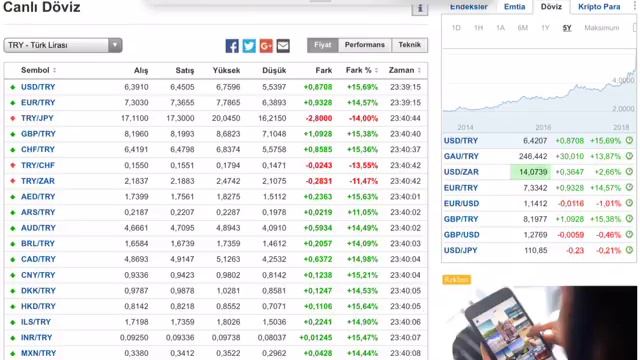Open USD/TRY link in main table
Screen dimensions: 640x360
(38, 87)
